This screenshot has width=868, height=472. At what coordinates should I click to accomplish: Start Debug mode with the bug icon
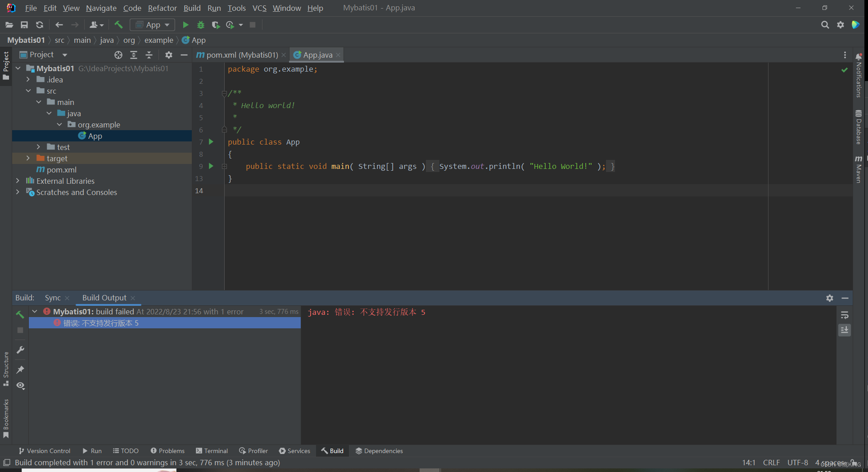[201, 25]
